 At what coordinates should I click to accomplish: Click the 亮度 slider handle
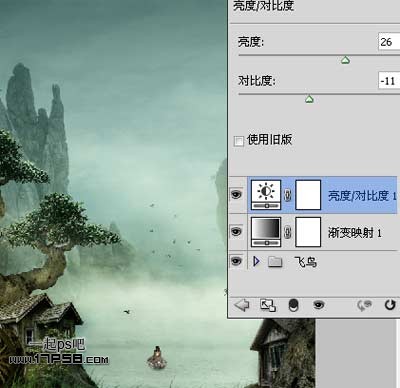(x=345, y=60)
